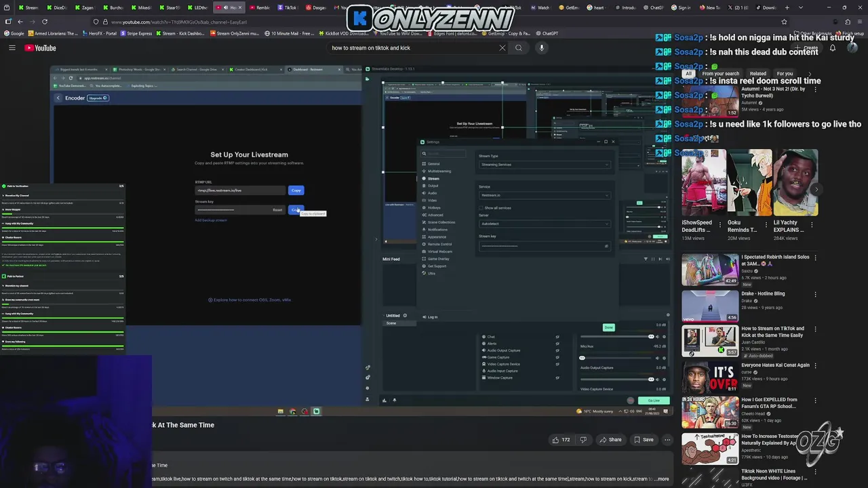Show next filter chips arrow

click(x=809, y=73)
